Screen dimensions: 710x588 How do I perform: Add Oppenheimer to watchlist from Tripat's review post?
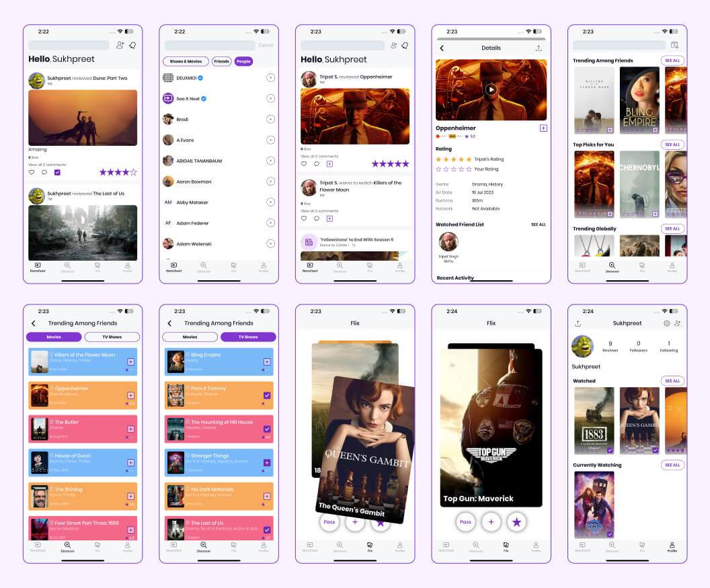pos(329,164)
